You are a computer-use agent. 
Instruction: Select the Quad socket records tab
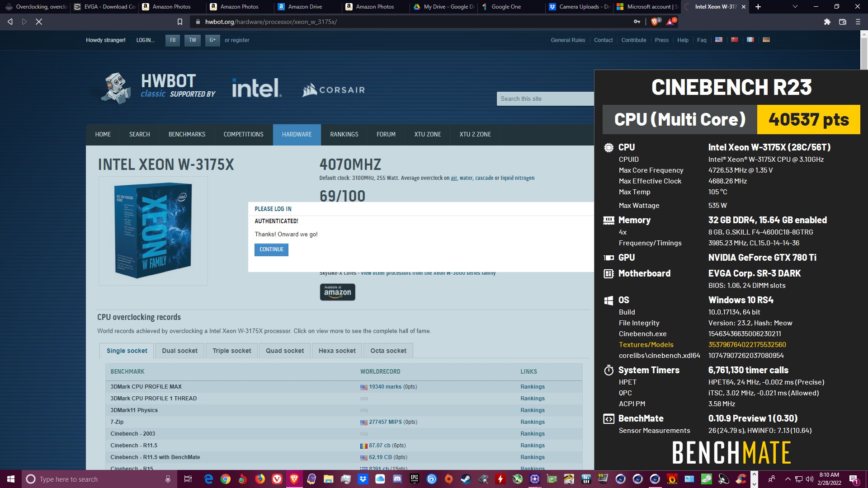click(285, 351)
